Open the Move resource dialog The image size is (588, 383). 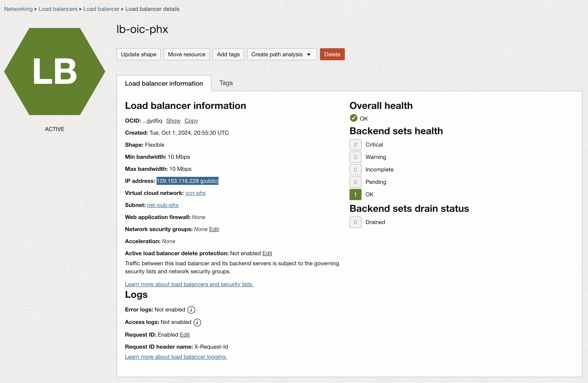186,54
